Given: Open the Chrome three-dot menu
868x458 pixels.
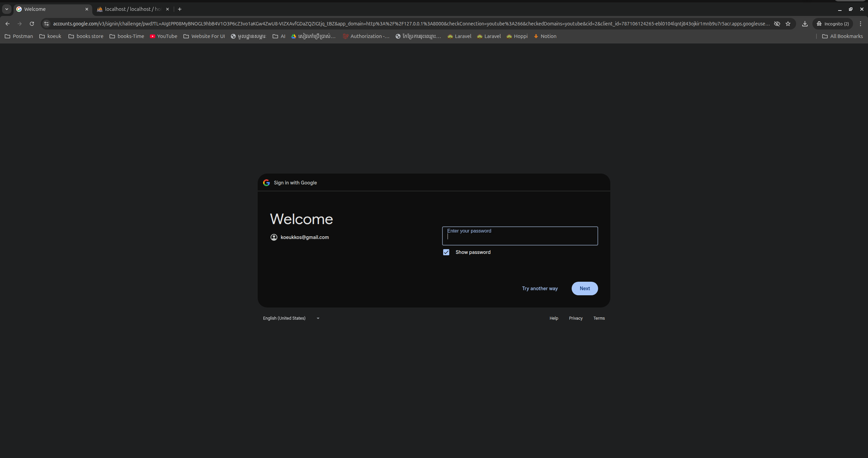Looking at the screenshot, I should click(861, 24).
